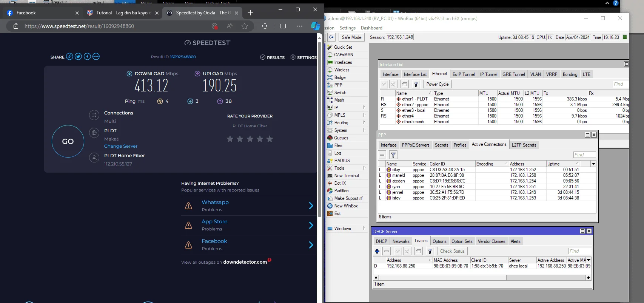
Task: Click the remove (minus) button in PPP toolbar
Action: [x=382, y=155]
